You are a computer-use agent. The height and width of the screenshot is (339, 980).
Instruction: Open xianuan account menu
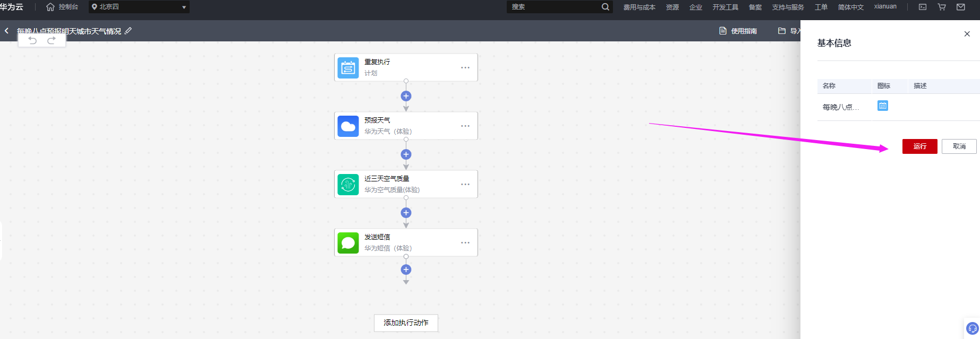[885, 6]
